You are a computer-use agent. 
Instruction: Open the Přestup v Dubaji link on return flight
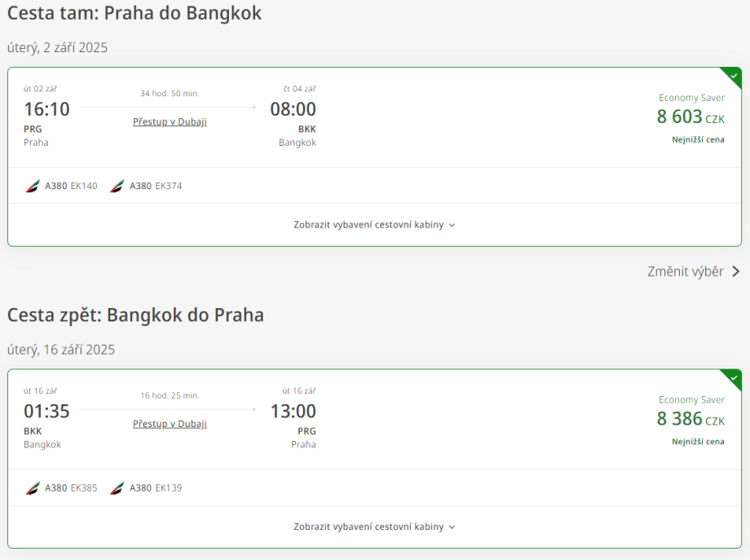pos(170,424)
